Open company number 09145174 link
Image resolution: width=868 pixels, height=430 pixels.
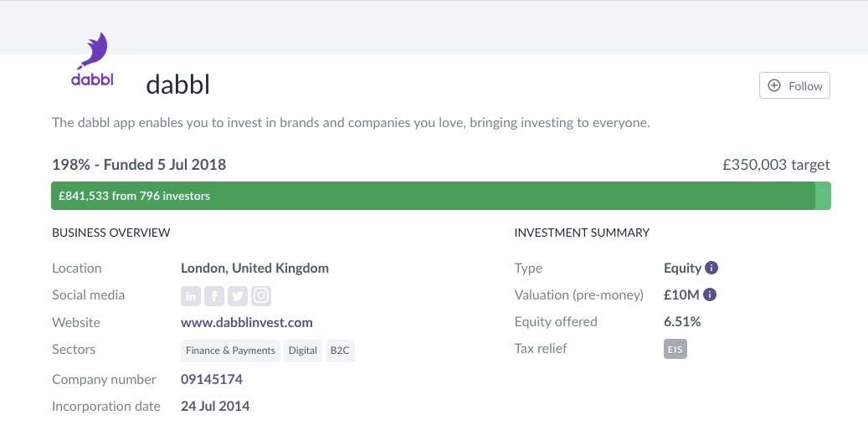[211, 380]
